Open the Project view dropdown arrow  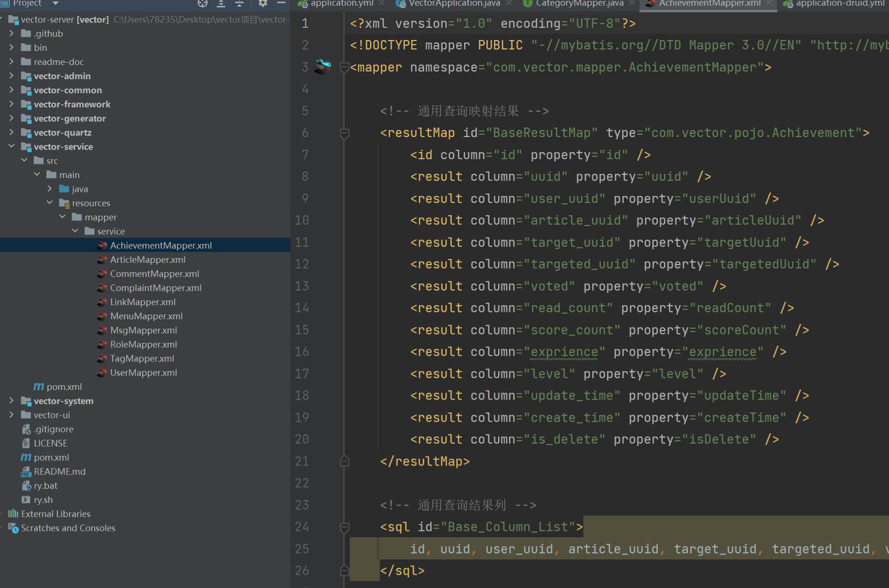(x=56, y=3)
